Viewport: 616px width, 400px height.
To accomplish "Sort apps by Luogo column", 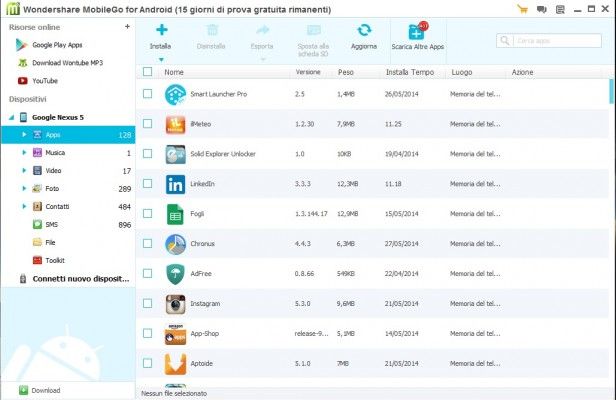I will (462, 72).
